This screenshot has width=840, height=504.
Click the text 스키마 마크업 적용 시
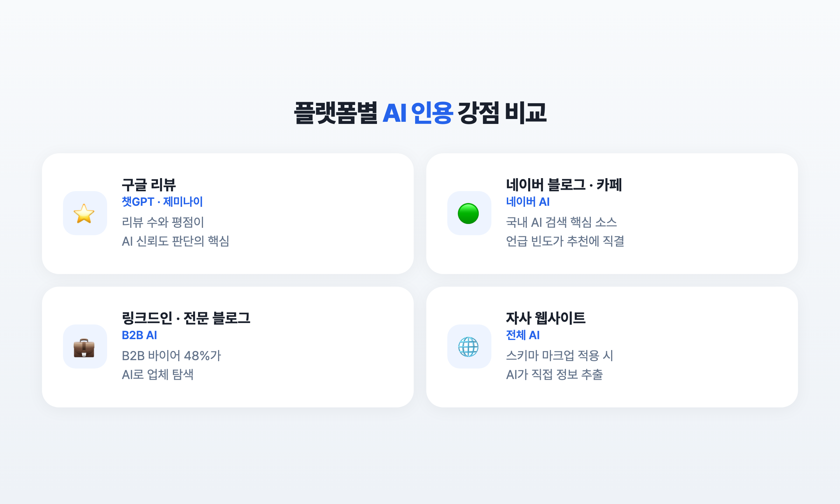pos(560,356)
